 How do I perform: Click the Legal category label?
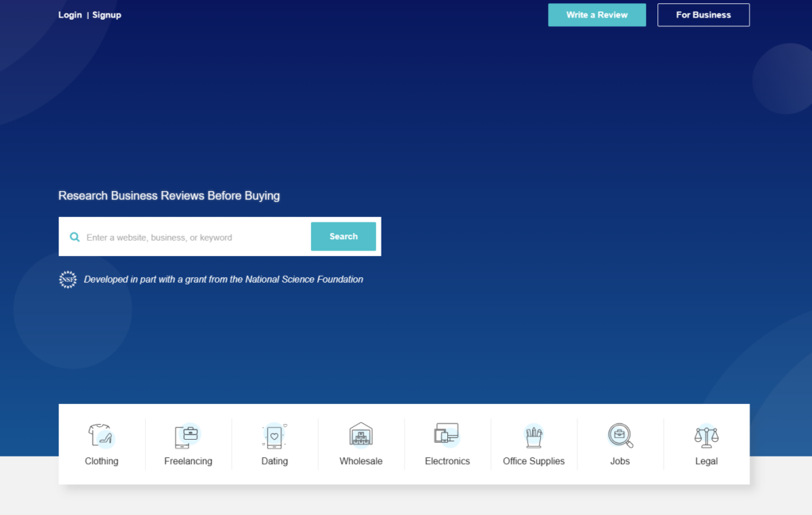point(706,460)
